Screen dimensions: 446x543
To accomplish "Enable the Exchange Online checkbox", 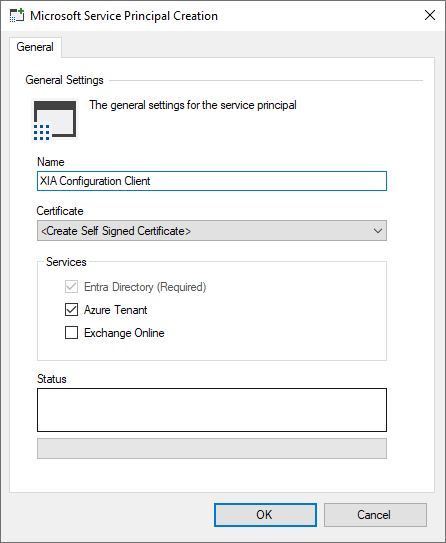I will (71, 333).
